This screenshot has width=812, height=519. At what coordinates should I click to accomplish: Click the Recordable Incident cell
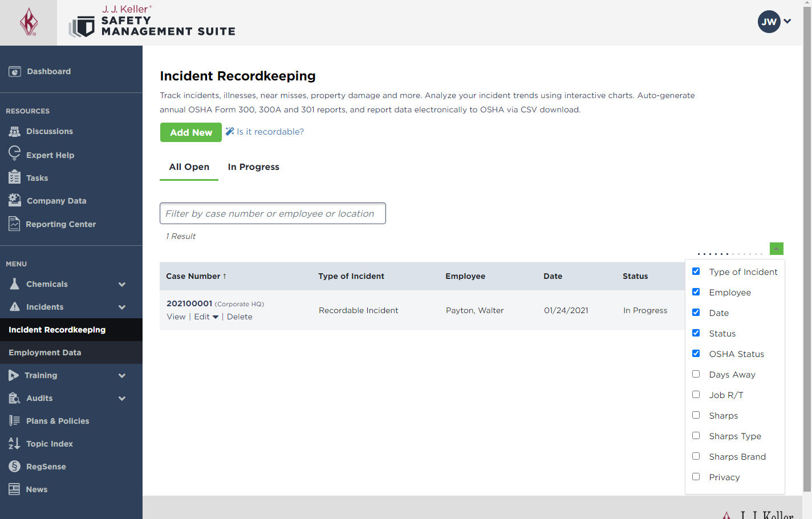click(x=359, y=310)
